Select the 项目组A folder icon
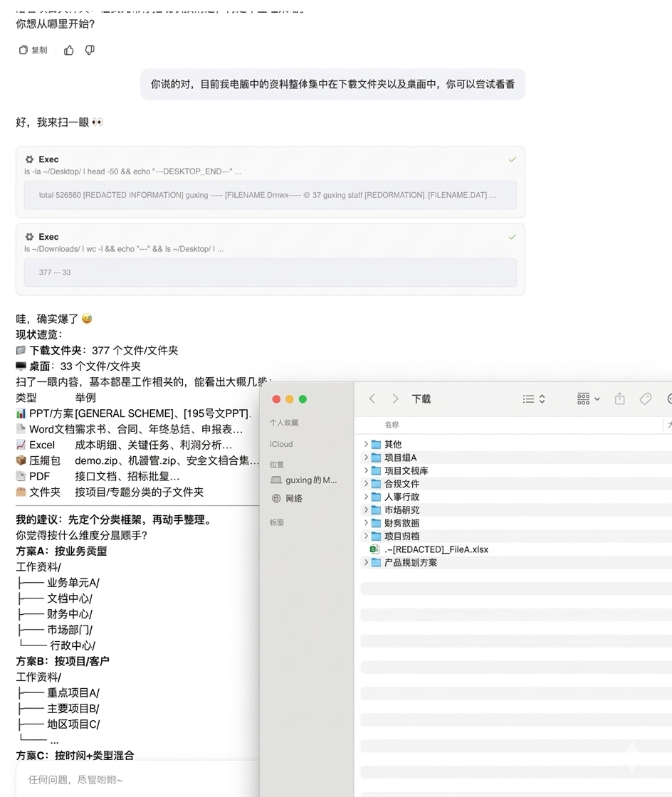Image resolution: width=672 pixels, height=797 pixels. 376,458
